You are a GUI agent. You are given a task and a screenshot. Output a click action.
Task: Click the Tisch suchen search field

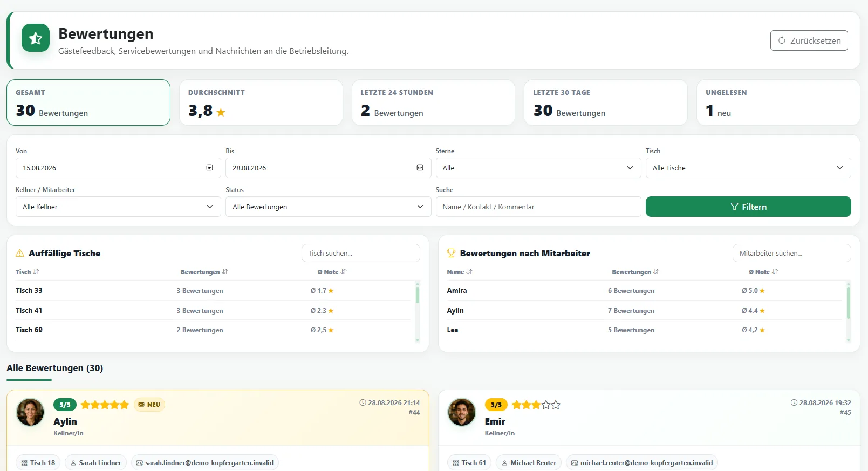click(x=361, y=253)
